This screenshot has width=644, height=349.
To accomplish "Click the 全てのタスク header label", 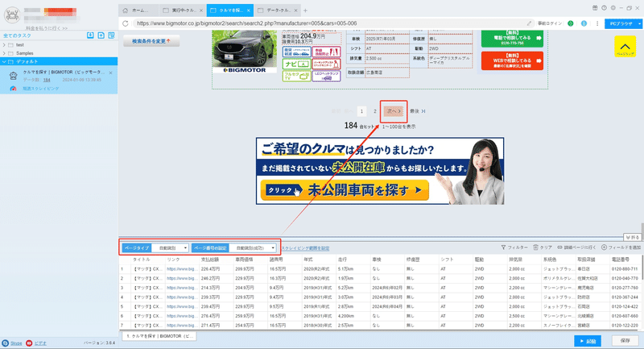I will click(x=17, y=35).
